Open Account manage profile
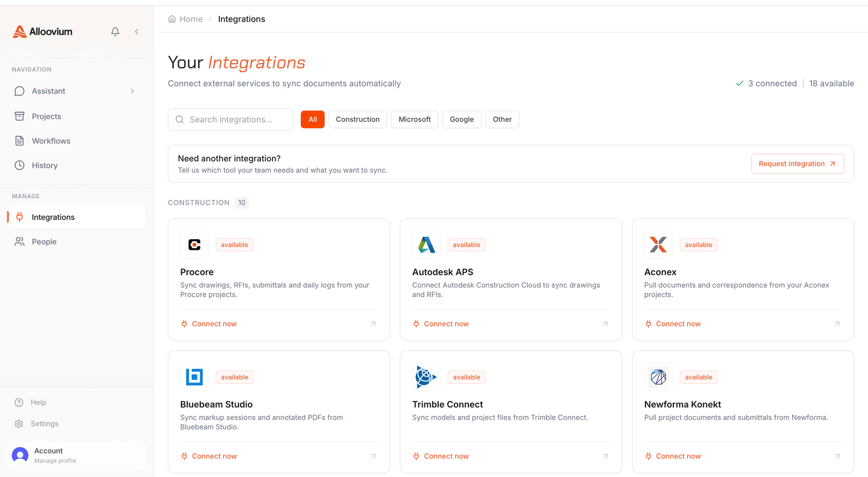 (x=76, y=455)
